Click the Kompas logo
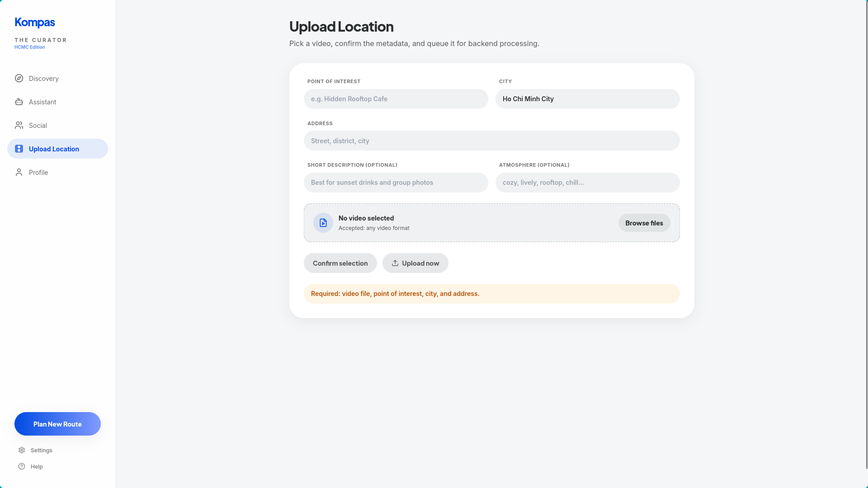The image size is (868, 488). tap(35, 22)
